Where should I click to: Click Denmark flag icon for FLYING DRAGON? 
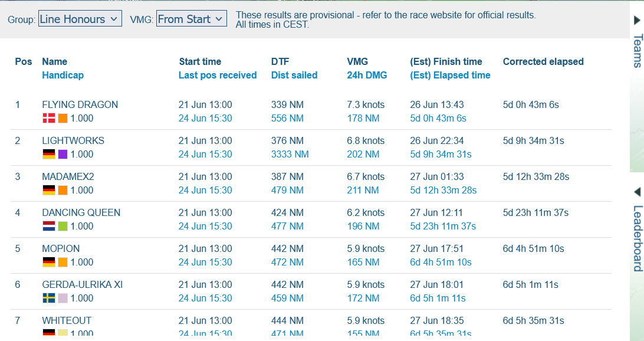point(48,118)
